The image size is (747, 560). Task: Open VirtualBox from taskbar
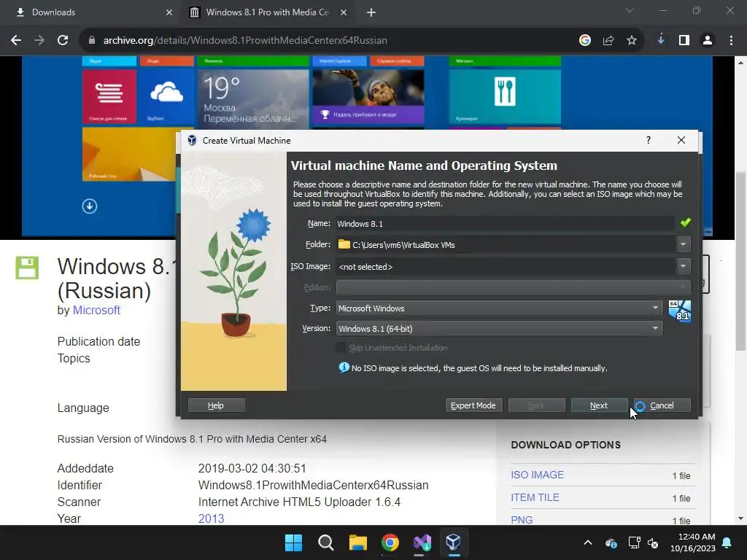[454, 542]
